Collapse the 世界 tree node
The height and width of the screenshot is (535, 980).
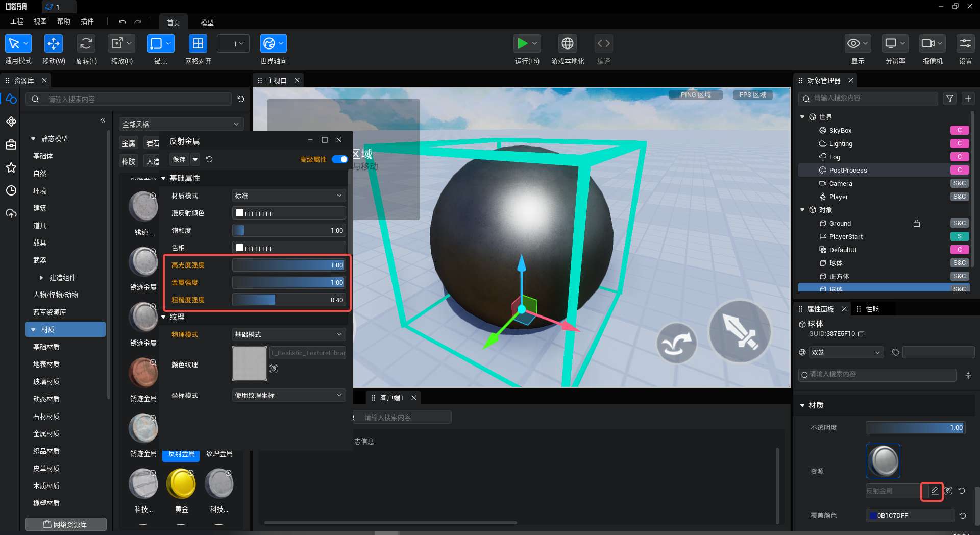pyautogui.click(x=802, y=117)
